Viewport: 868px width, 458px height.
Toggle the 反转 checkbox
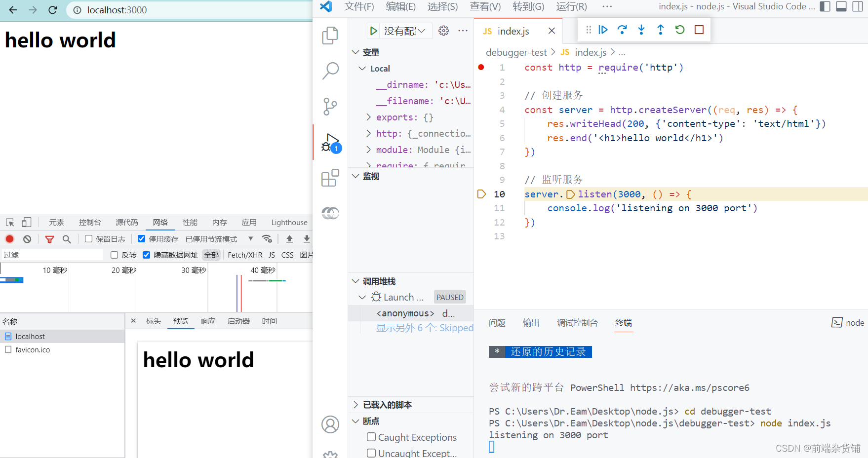[x=115, y=255]
